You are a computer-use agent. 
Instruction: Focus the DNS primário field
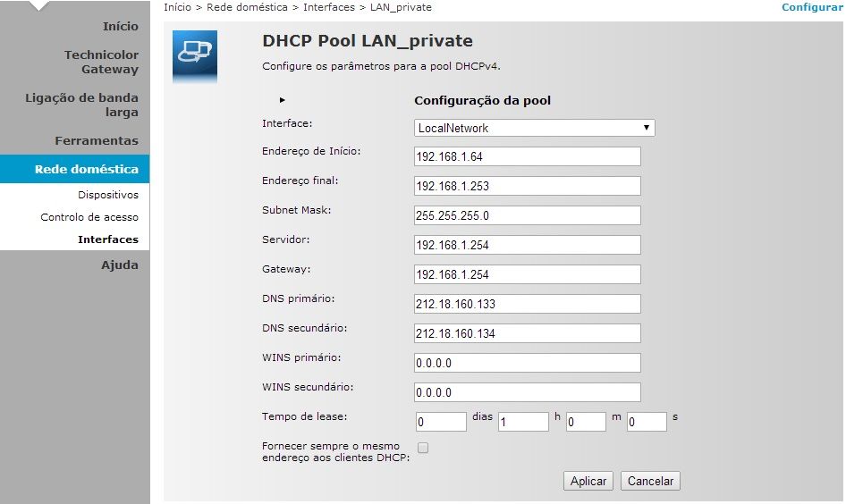pos(527,304)
